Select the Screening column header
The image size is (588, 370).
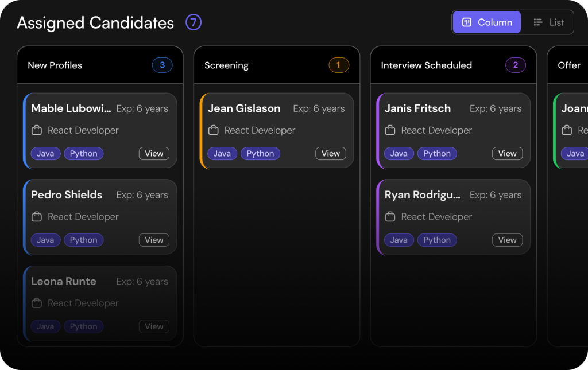tap(277, 65)
